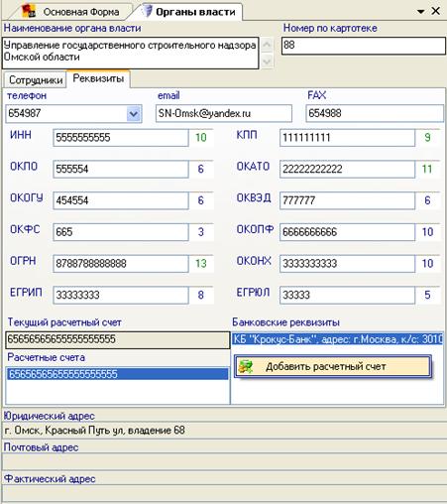Click the Юридический адрес label
Viewport: 447px width, 504px height.
pyautogui.click(x=49, y=416)
